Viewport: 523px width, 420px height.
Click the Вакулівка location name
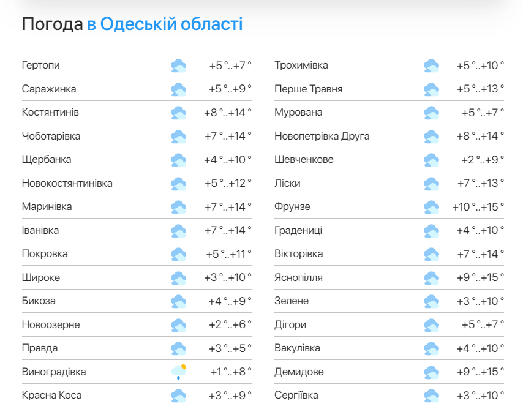click(x=297, y=348)
